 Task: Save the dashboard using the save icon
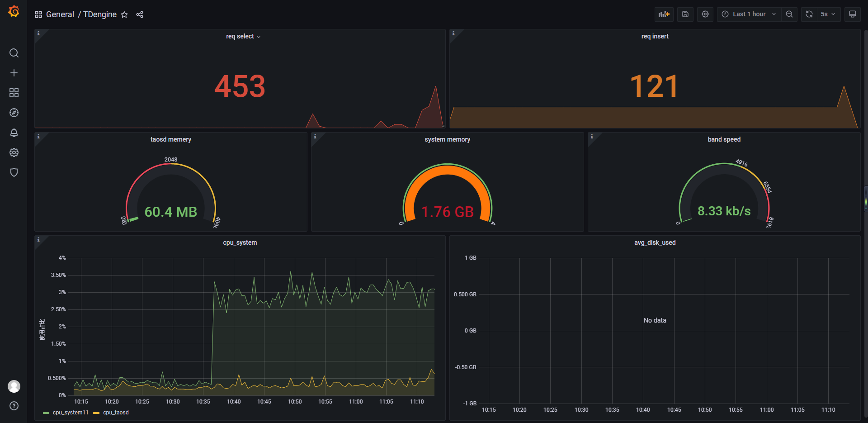point(685,14)
